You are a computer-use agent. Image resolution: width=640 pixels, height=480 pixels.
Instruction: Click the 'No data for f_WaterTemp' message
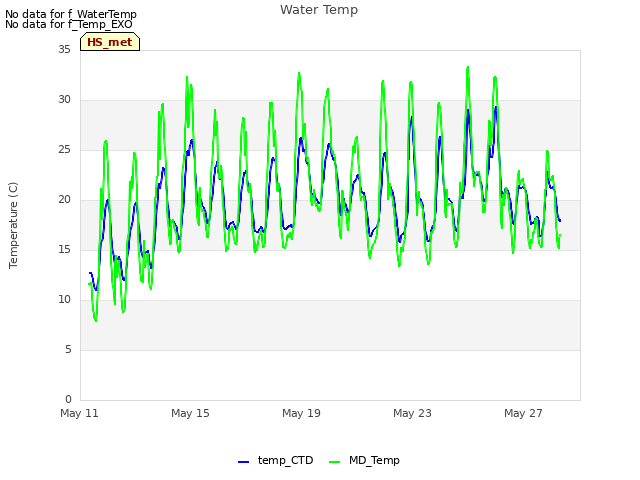point(71,14)
